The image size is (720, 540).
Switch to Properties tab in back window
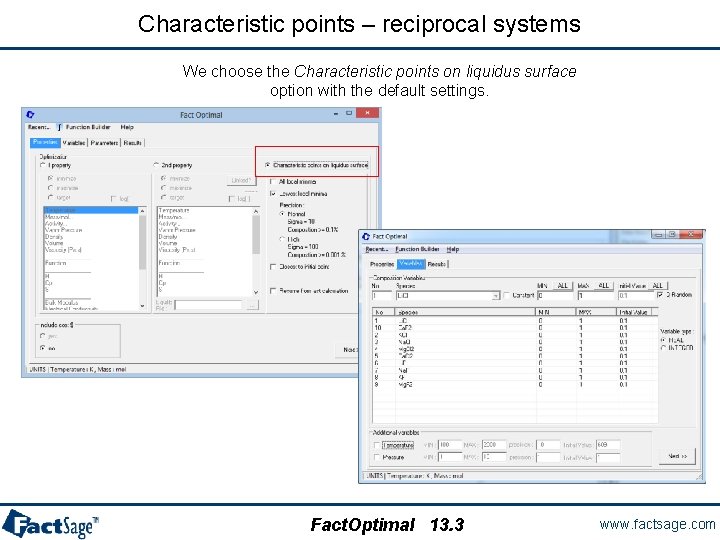pos(45,142)
